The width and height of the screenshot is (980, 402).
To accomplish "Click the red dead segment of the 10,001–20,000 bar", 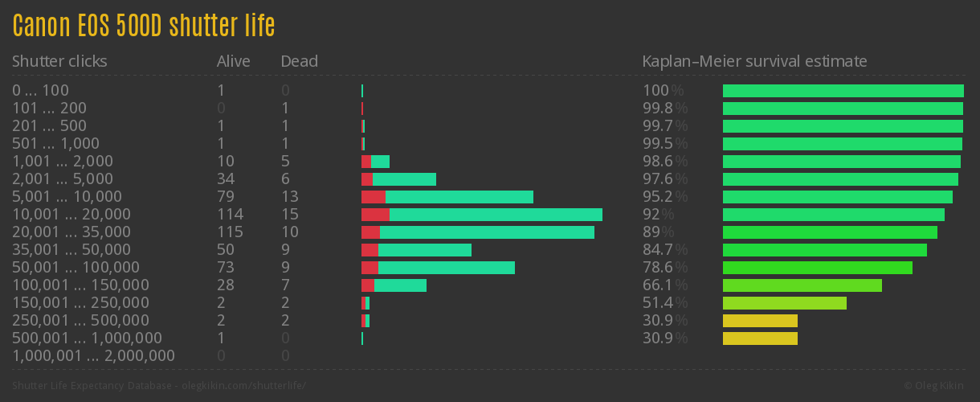I will pyautogui.click(x=375, y=215).
